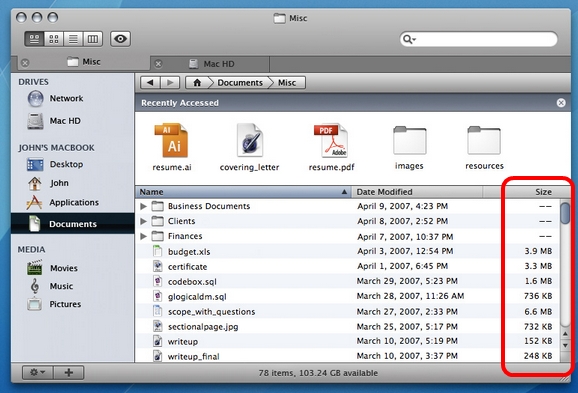
Task: Click the 6.6 MB size value
Action: (x=538, y=312)
